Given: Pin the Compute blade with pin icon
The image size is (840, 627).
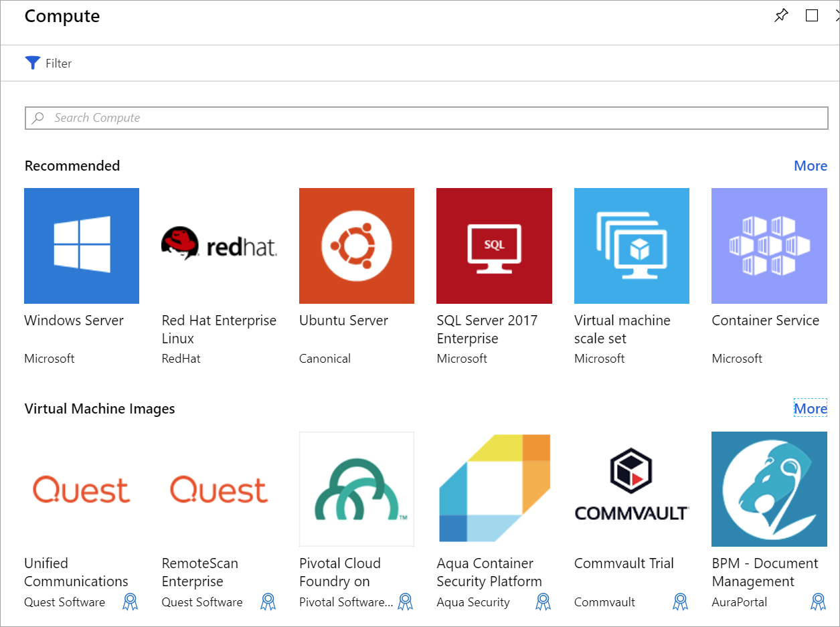Looking at the screenshot, I should click(781, 16).
